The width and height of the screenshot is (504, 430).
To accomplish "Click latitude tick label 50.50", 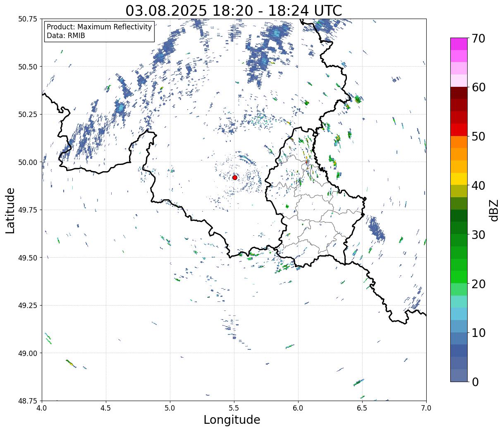I will pyautogui.click(x=28, y=67).
